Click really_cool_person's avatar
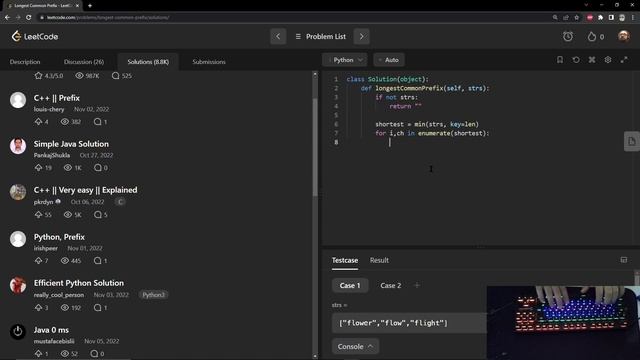This screenshot has width=640, height=360. (x=18, y=285)
